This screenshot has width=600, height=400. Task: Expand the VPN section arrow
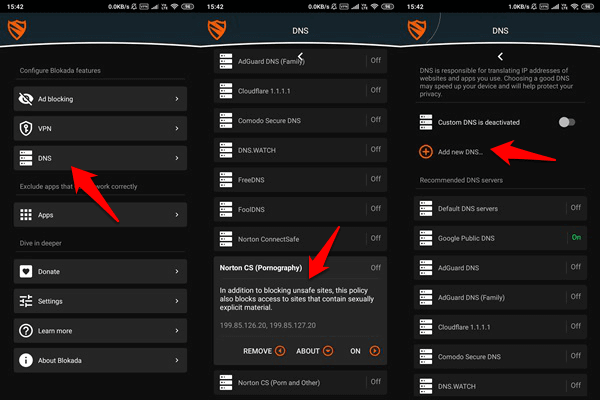[177, 129]
